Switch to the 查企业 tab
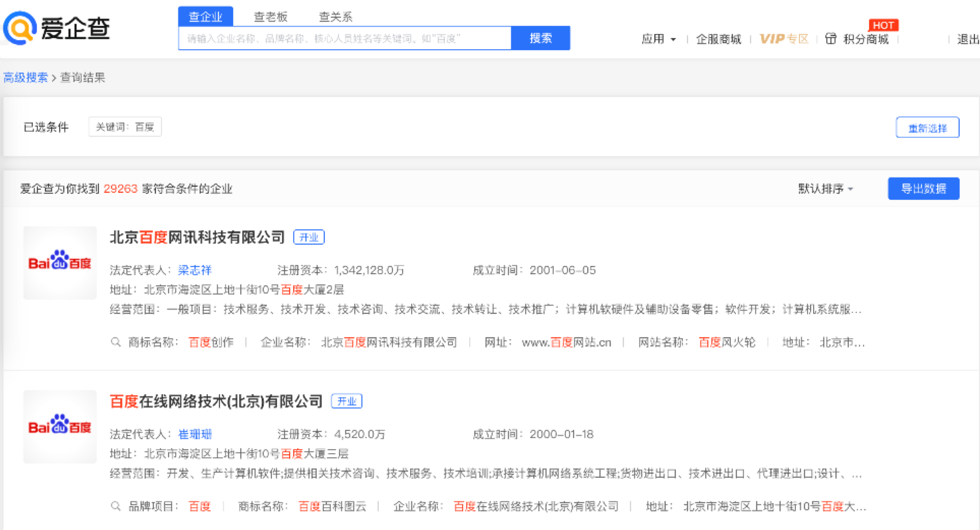This screenshot has height=530, width=980. click(x=205, y=17)
